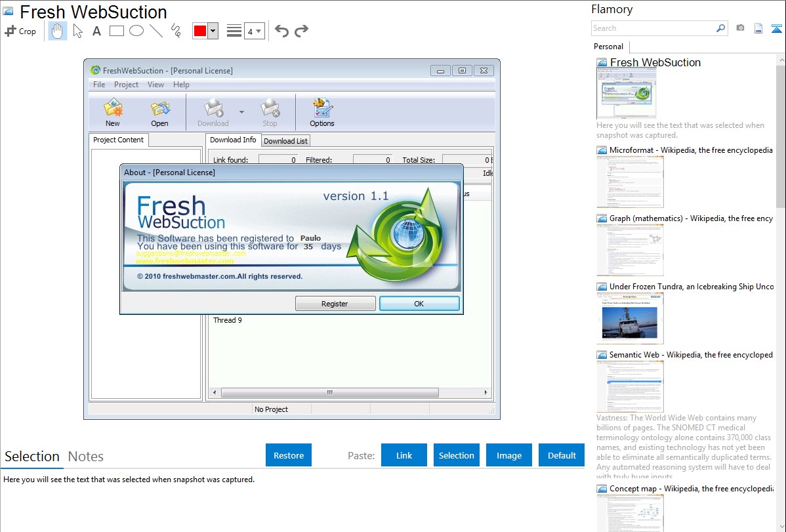Viewport: 786px width, 532px height.
Task: Switch to the Selection tab
Action: [32, 457]
